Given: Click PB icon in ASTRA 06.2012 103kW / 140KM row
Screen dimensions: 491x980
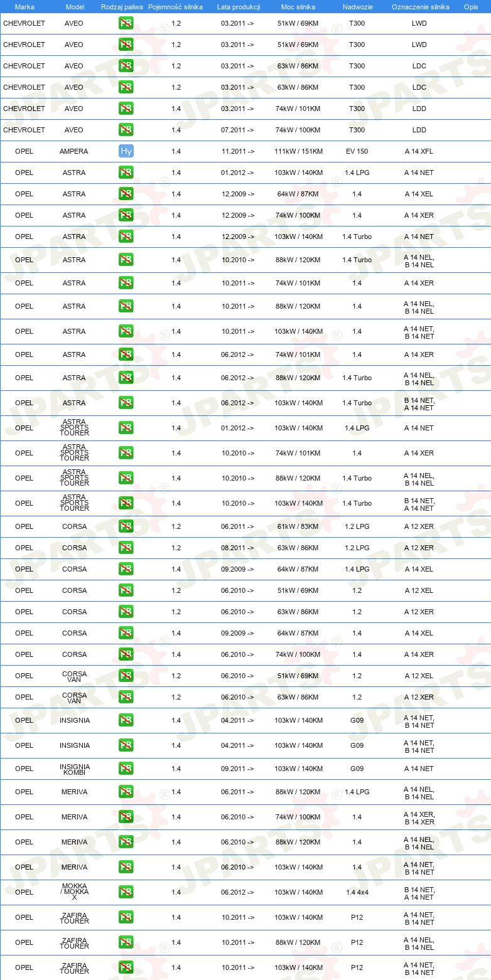Looking at the screenshot, I should 126,403.
